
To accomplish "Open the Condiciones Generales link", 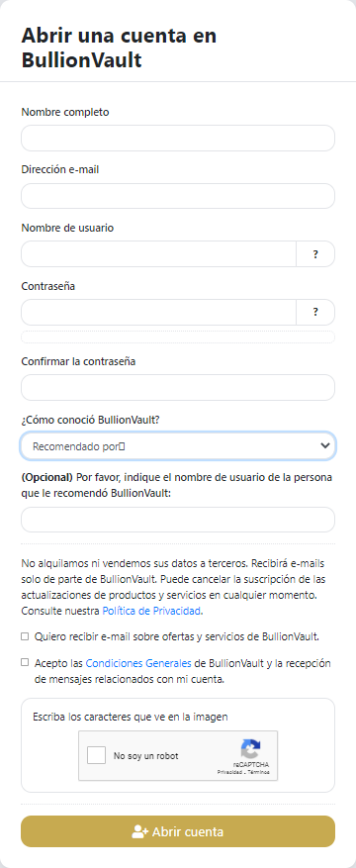I will click(138, 662).
